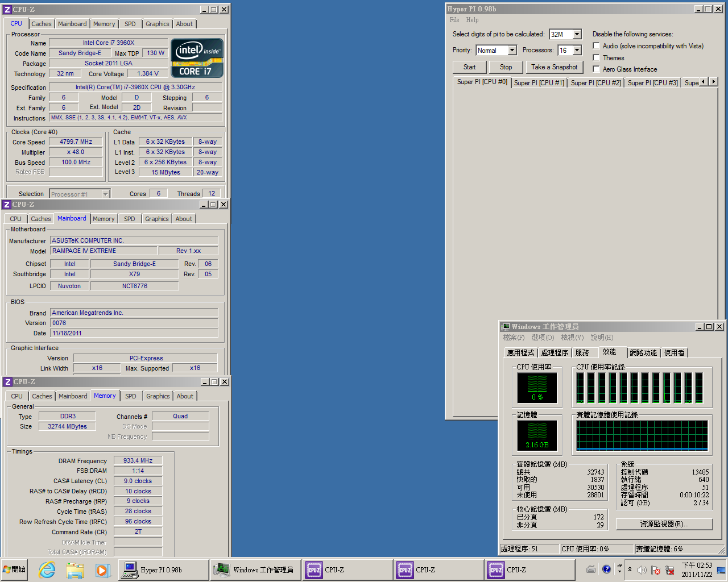Click the title bar icon of Task Manager window

click(506, 327)
